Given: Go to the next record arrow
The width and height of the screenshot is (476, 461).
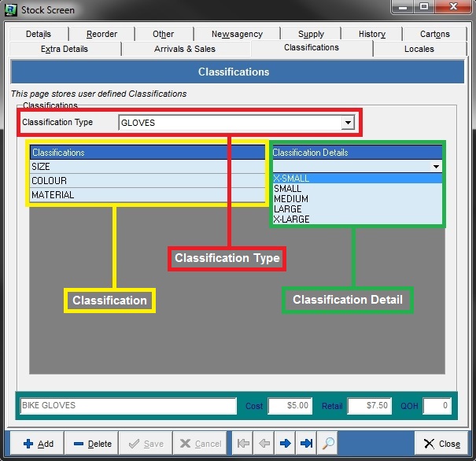Looking at the screenshot, I should click(285, 444).
